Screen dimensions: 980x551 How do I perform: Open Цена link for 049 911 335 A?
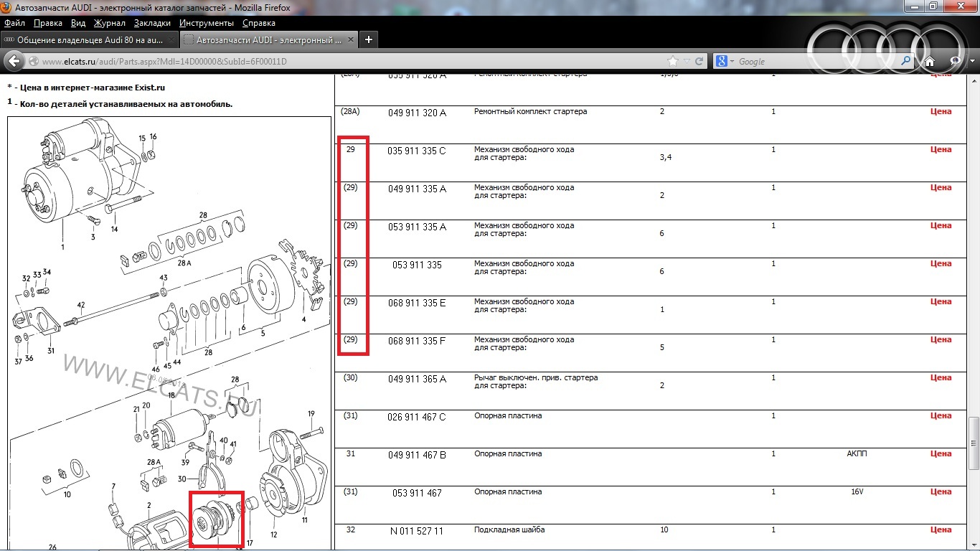(941, 188)
